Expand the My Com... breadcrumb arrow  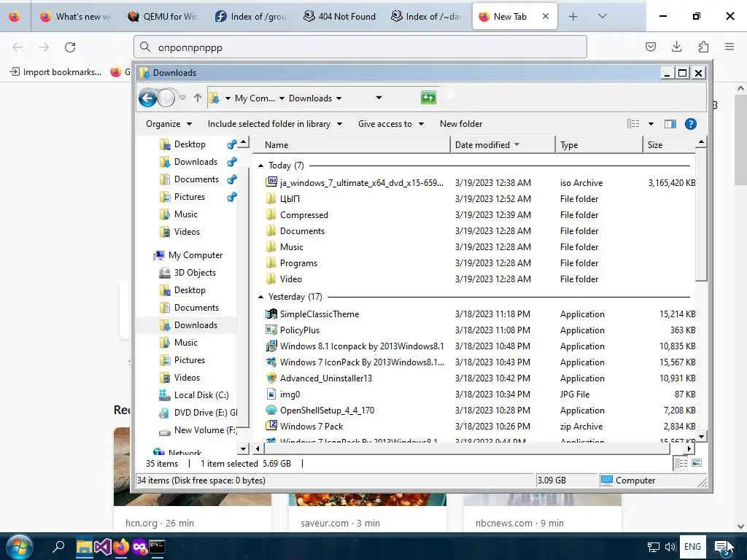282,98
